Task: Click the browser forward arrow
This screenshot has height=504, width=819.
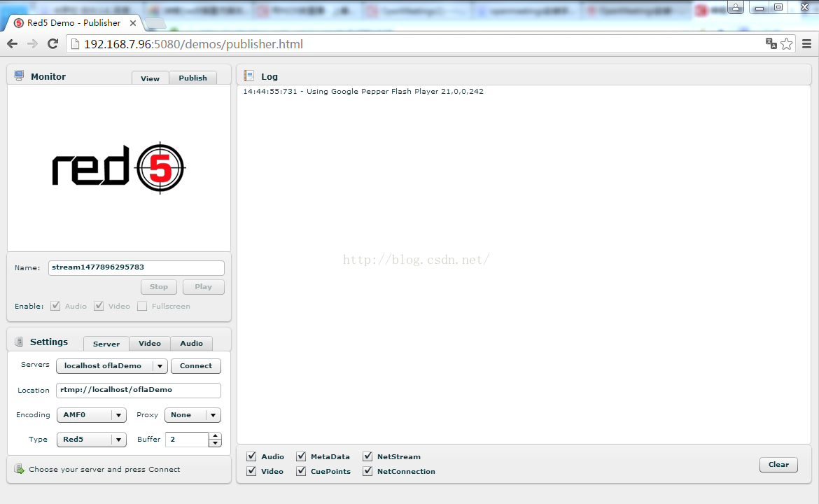Action: tap(32, 44)
